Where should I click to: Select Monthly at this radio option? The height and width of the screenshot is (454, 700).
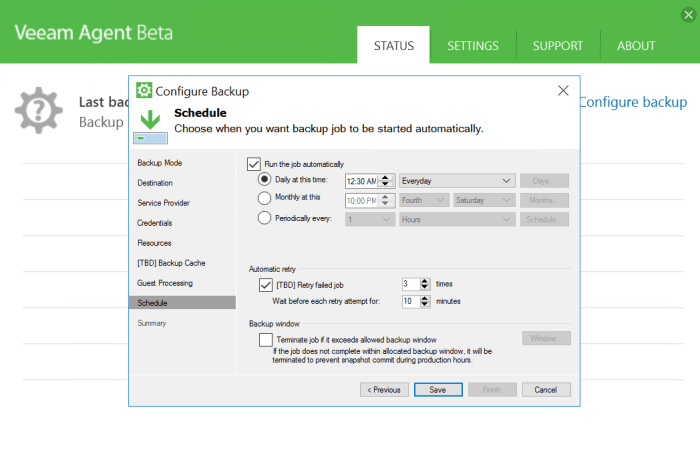264,198
